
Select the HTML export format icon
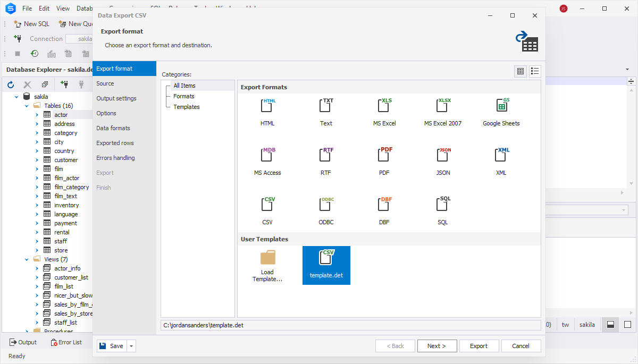click(x=267, y=106)
